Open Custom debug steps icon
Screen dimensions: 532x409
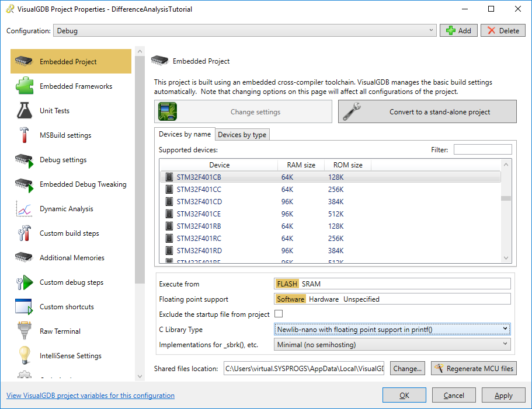pyautogui.click(x=25, y=282)
